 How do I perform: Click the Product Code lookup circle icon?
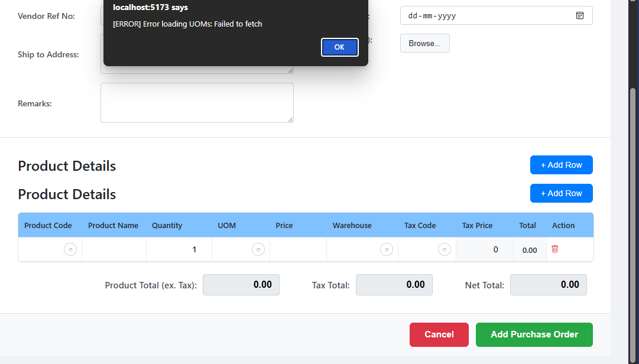tap(70, 250)
